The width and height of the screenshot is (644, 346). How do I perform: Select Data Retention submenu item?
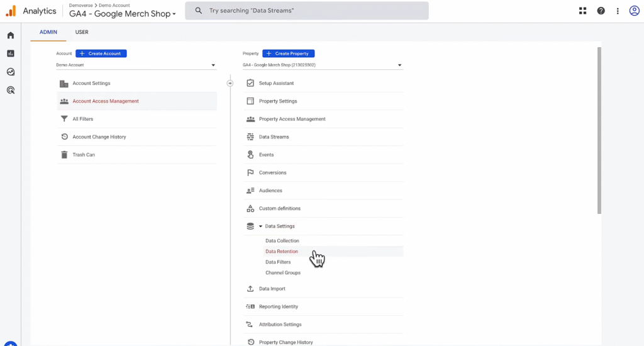click(282, 252)
